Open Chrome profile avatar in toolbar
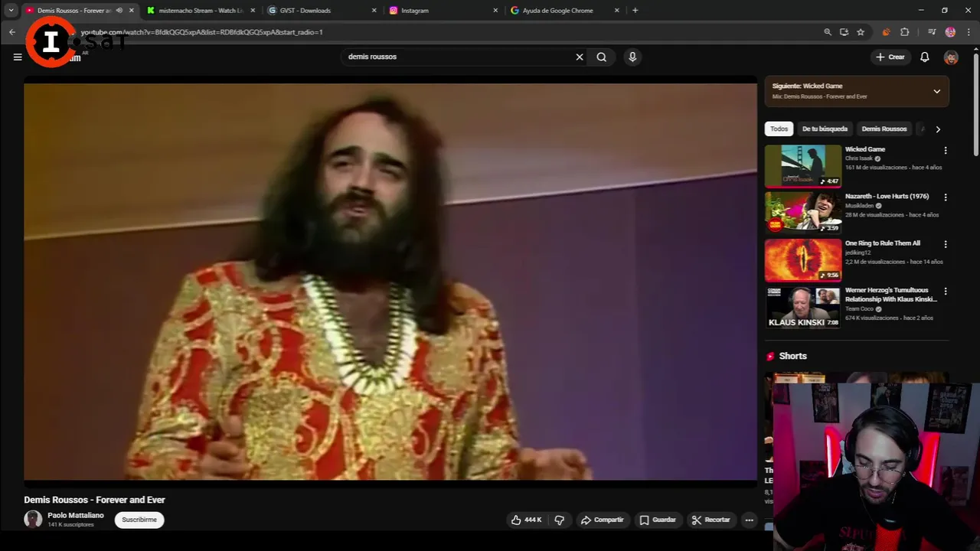Viewport: 980px width, 551px height. pos(950,32)
